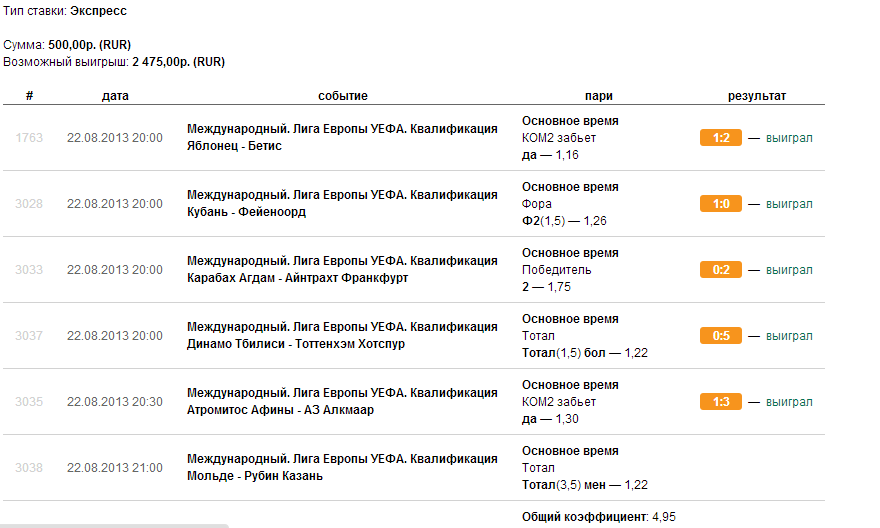Click the 'результат' column header
Viewport: 880px width, 528px height.
point(756,96)
